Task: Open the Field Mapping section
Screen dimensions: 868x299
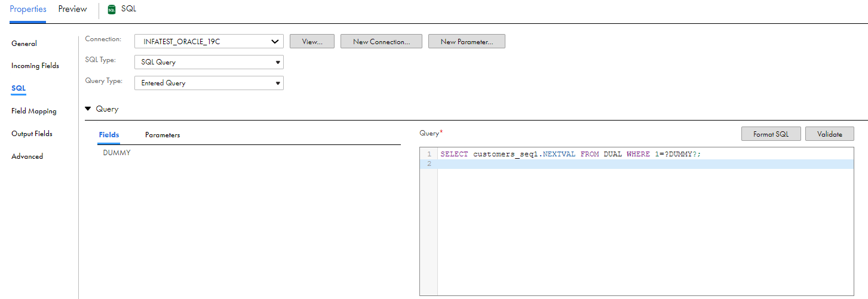Action: [x=34, y=111]
